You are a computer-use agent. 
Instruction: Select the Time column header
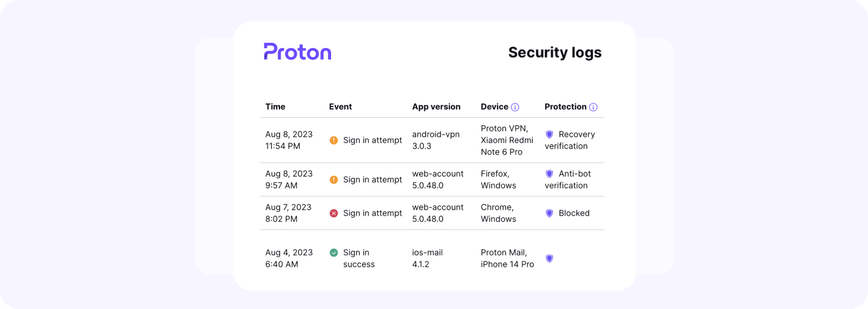tap(275, 107)
